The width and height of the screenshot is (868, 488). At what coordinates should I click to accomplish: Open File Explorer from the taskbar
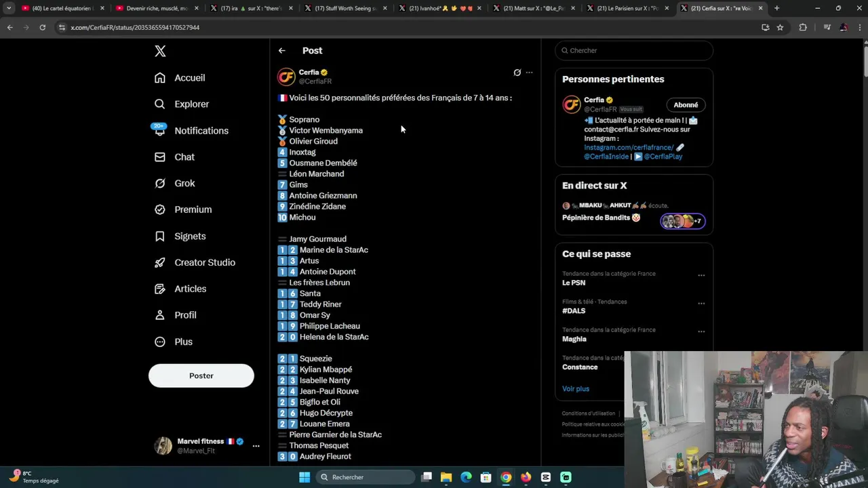click(x=446, y=477)
